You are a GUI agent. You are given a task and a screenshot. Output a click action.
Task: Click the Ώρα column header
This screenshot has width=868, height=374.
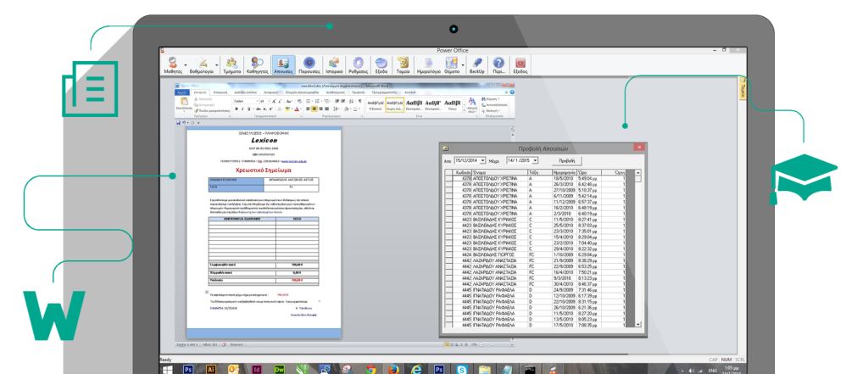coord(589,173)
